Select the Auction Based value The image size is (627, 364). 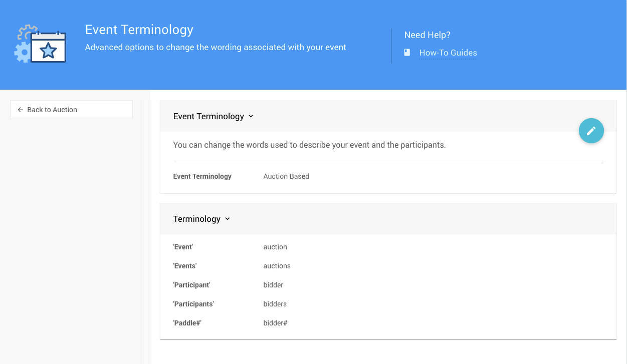[x=286, y=176]
